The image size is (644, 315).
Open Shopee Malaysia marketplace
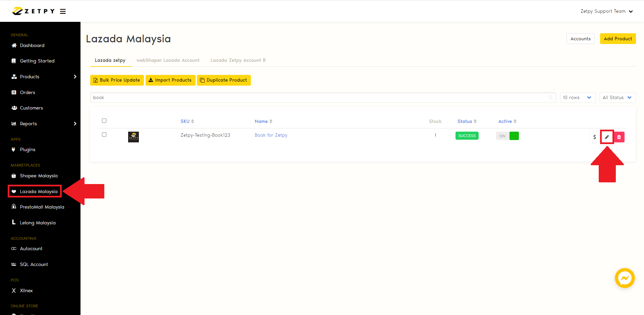pos(39,176)
